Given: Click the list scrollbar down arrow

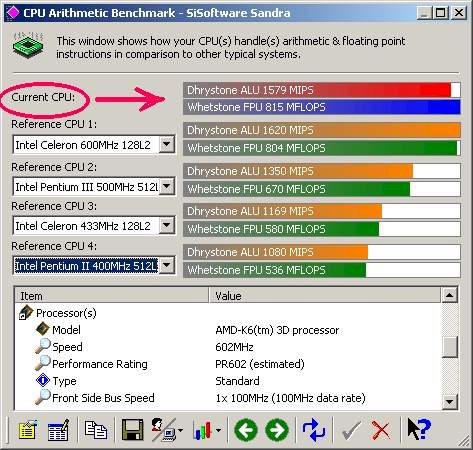Looking at the screenshot, I should (449, 402).
